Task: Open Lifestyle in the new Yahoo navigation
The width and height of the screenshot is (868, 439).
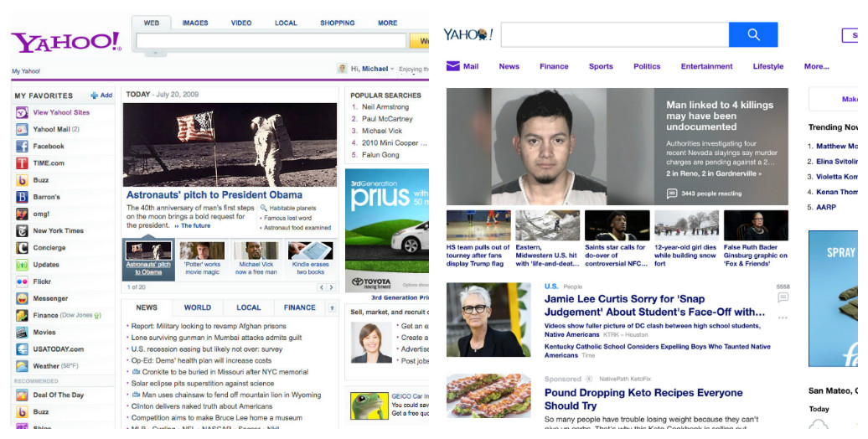Action: tap(767, 66)
